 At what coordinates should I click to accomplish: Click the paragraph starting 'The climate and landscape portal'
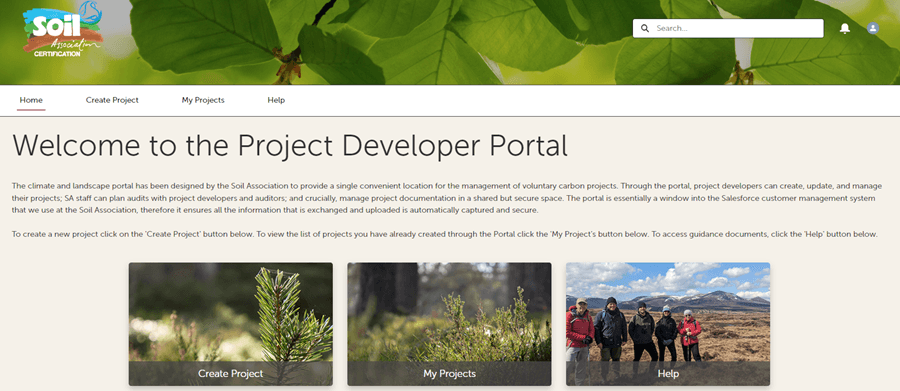point(447,198)
